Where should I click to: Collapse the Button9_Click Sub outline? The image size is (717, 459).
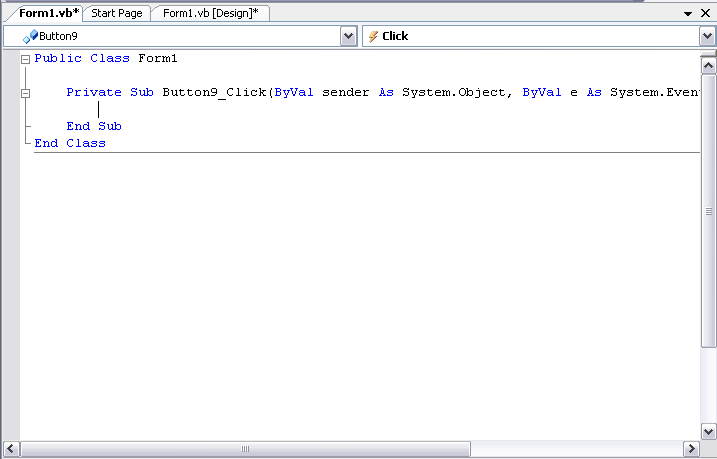[x=25, y=93]
